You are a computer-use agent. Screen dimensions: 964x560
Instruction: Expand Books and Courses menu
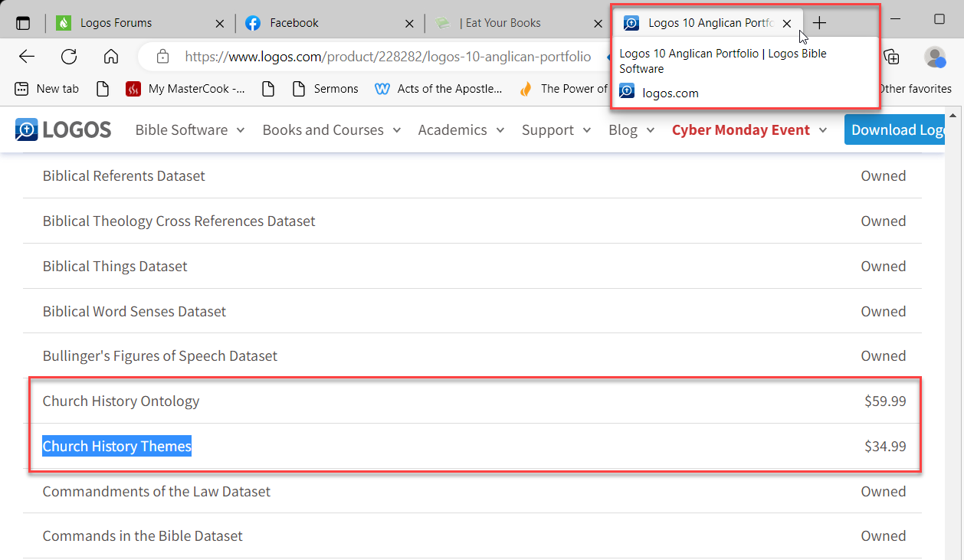[x=332, y=130]
